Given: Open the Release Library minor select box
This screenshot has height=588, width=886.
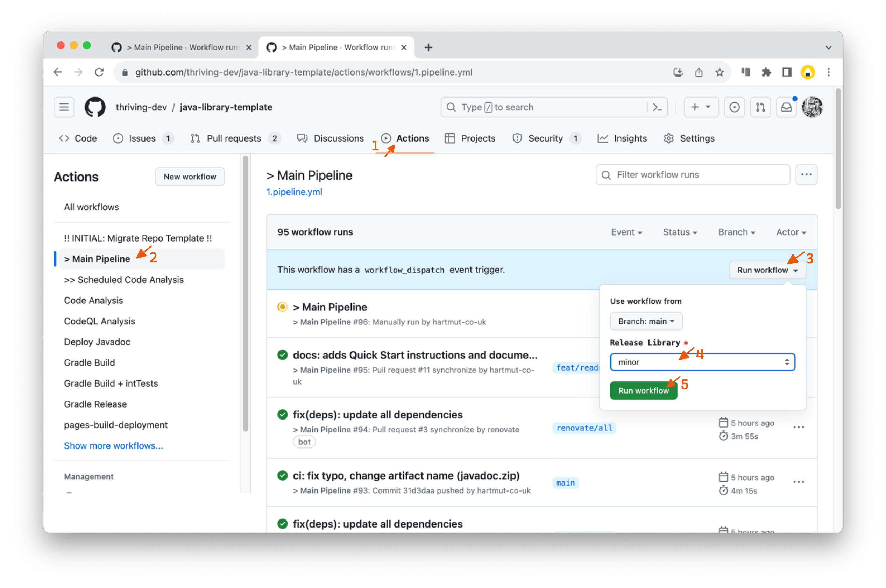Looking at the screenshot, I should 702,362.
